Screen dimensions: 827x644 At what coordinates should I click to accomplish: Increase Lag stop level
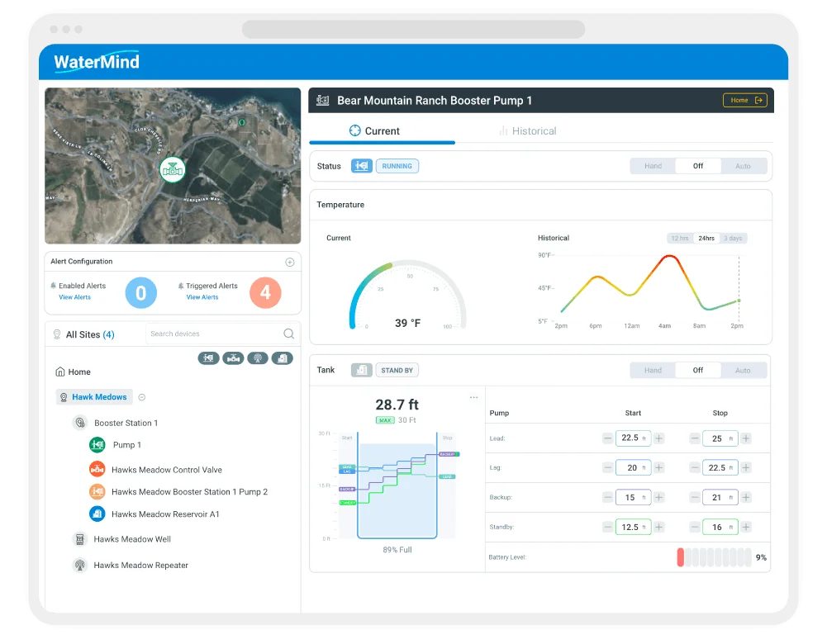point(746,467)
